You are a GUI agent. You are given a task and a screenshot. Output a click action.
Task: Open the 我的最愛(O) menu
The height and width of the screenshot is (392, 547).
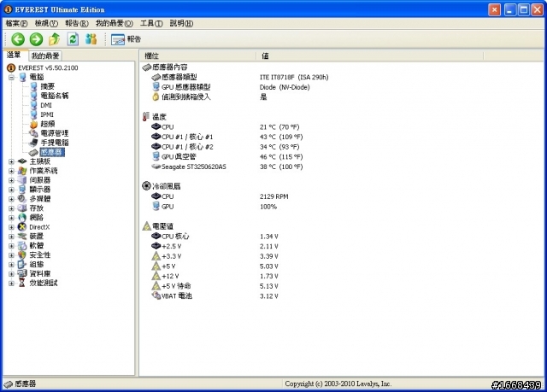[114, 23]
